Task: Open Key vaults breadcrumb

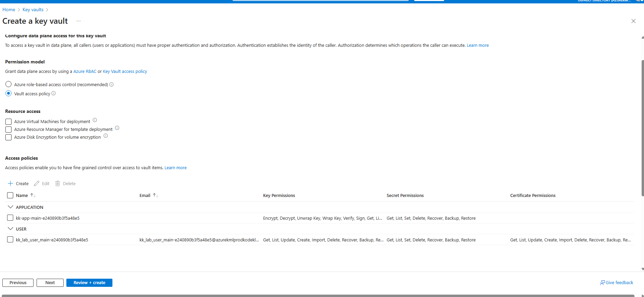Action: click(x=33, y=9)
